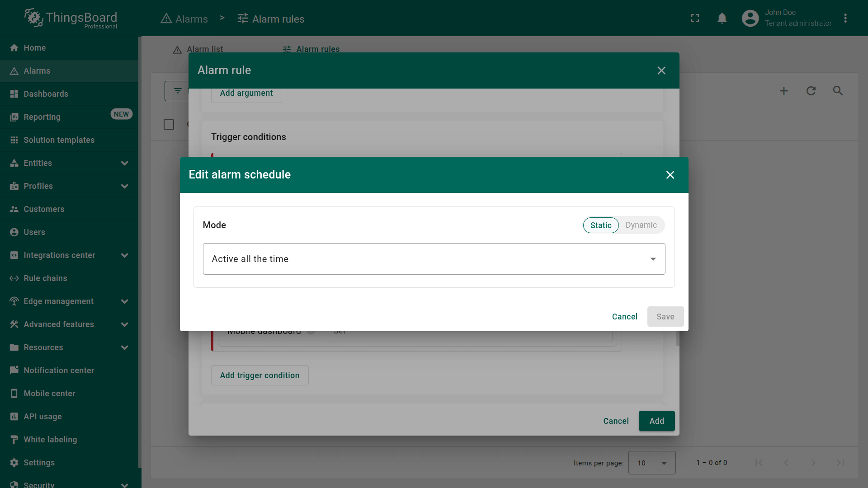Open the three-dot options menu

tap(845, 19)
